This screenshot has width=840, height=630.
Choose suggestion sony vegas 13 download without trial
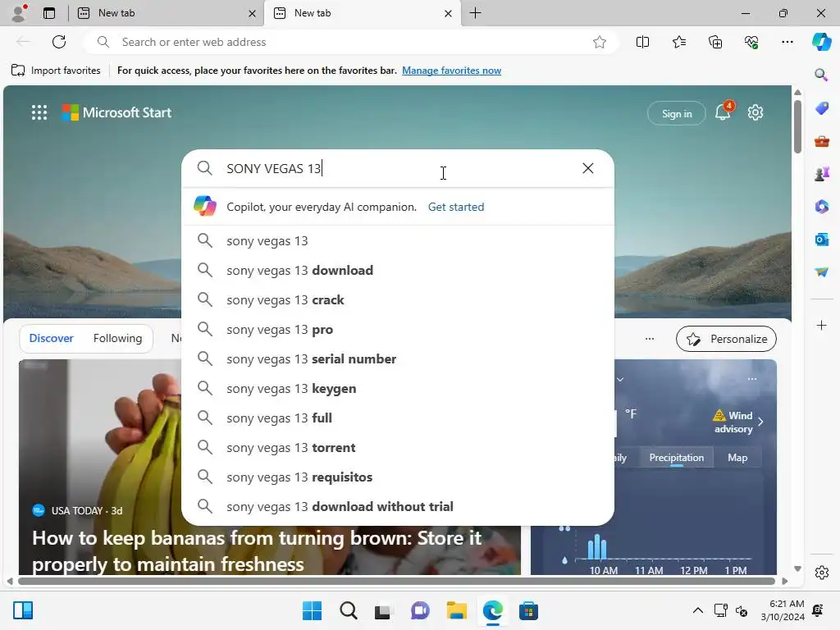tap(398, 506)
